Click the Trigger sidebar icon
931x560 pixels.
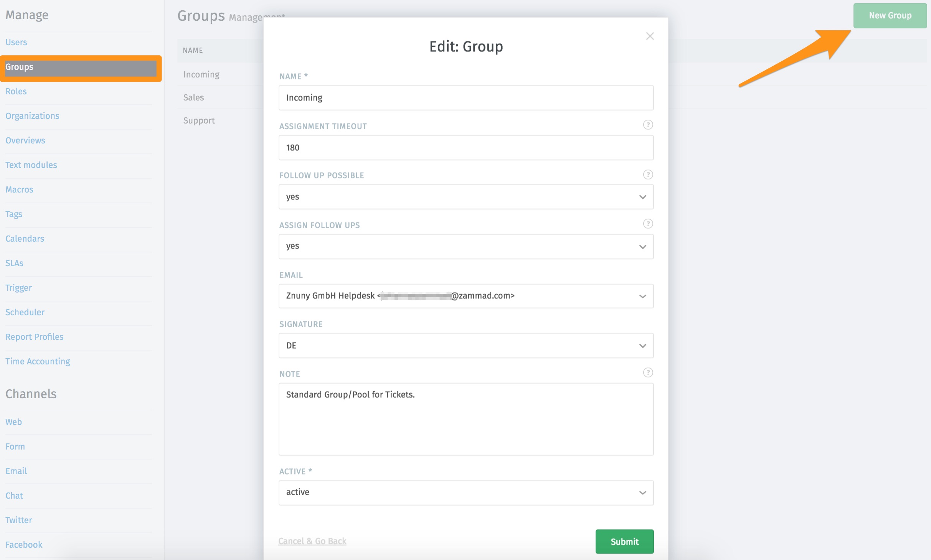(18, 287)
